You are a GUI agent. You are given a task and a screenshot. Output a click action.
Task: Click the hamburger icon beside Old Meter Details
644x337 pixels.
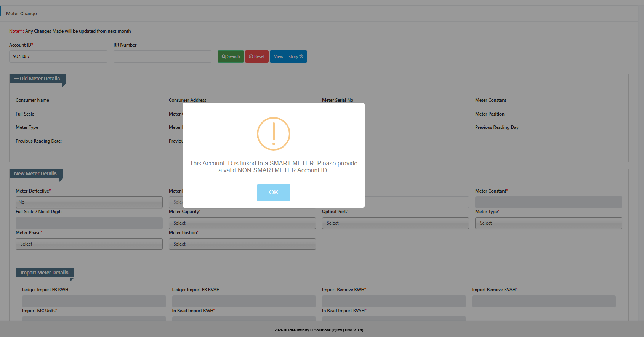point(16,79)
